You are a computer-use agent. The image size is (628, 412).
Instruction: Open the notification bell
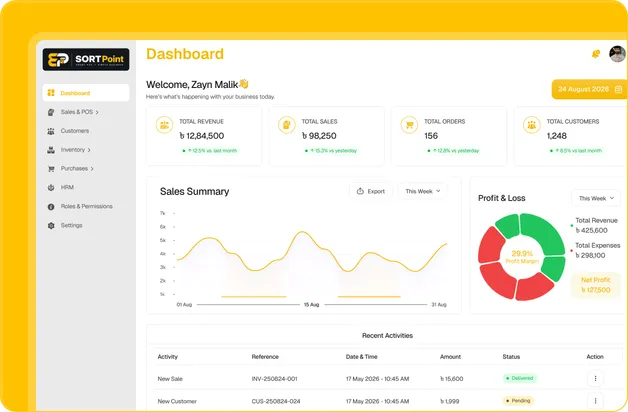click(x=596, y=54)
